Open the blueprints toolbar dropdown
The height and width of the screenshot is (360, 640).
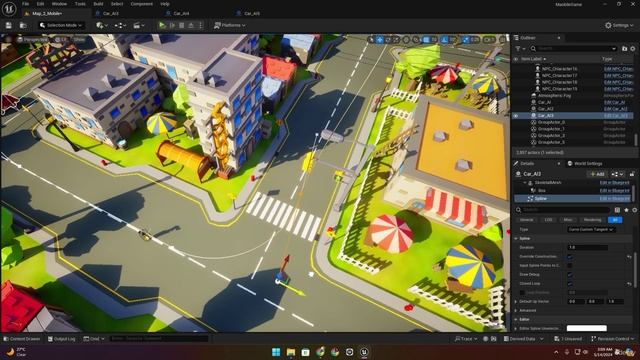120,25
